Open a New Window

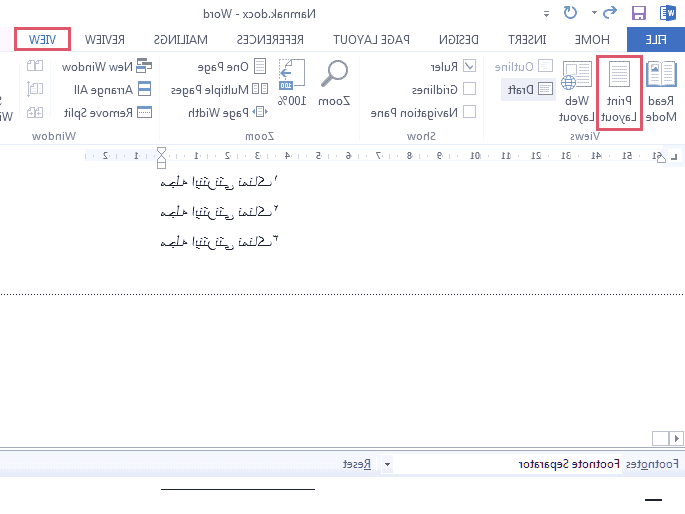click(x=97, y=66)
